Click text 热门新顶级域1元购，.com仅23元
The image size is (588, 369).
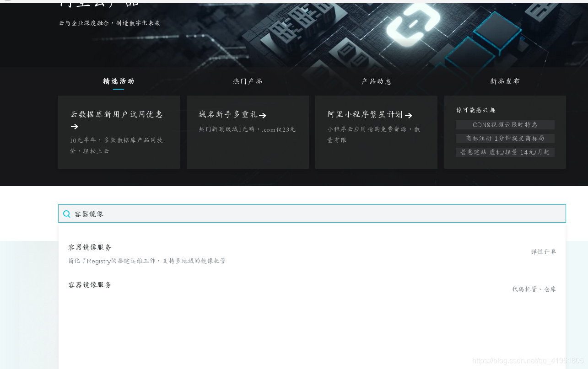(247, 129)
